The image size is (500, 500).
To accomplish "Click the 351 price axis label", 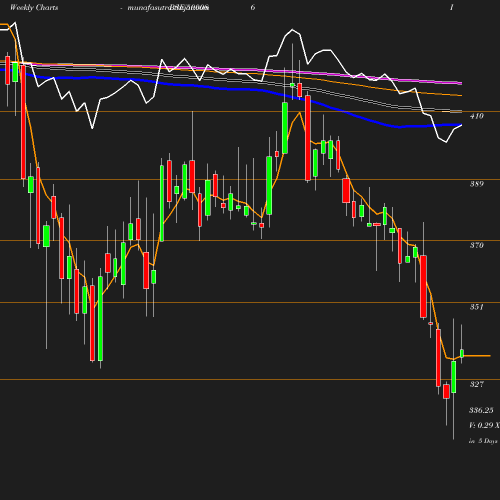I will tap(476, 307).
